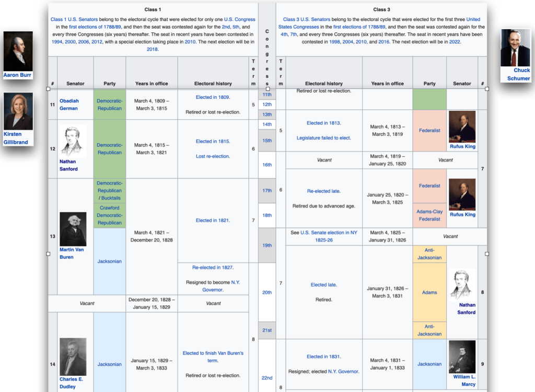Click the Adams party color cell
This screenshot has height=392, width=535.
pos(429,292)
